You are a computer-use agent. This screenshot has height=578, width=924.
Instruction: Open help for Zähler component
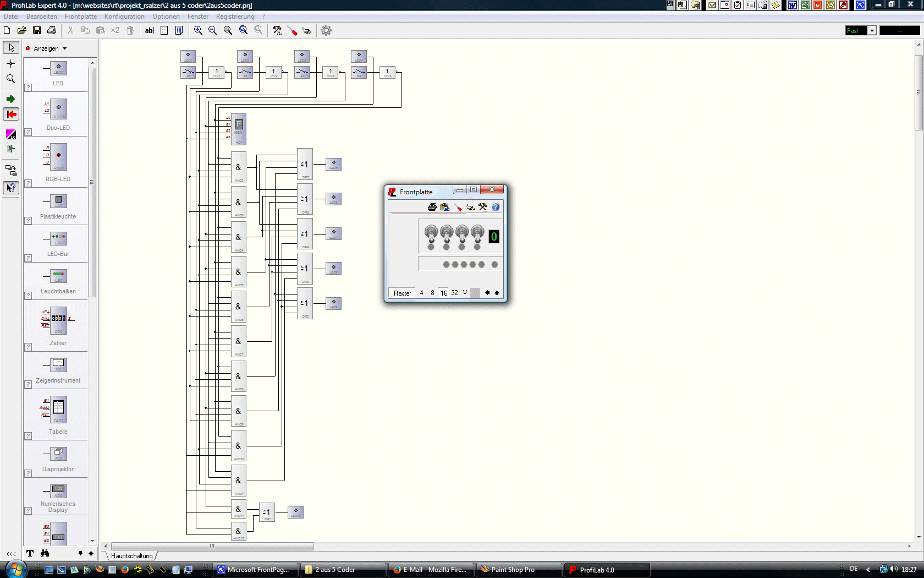[28, 347]
